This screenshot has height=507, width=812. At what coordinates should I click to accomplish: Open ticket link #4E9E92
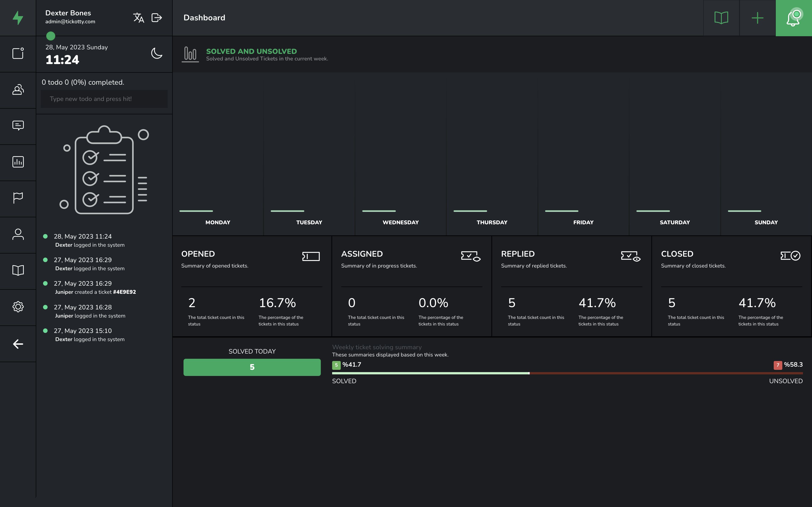(x=124, y=292)
